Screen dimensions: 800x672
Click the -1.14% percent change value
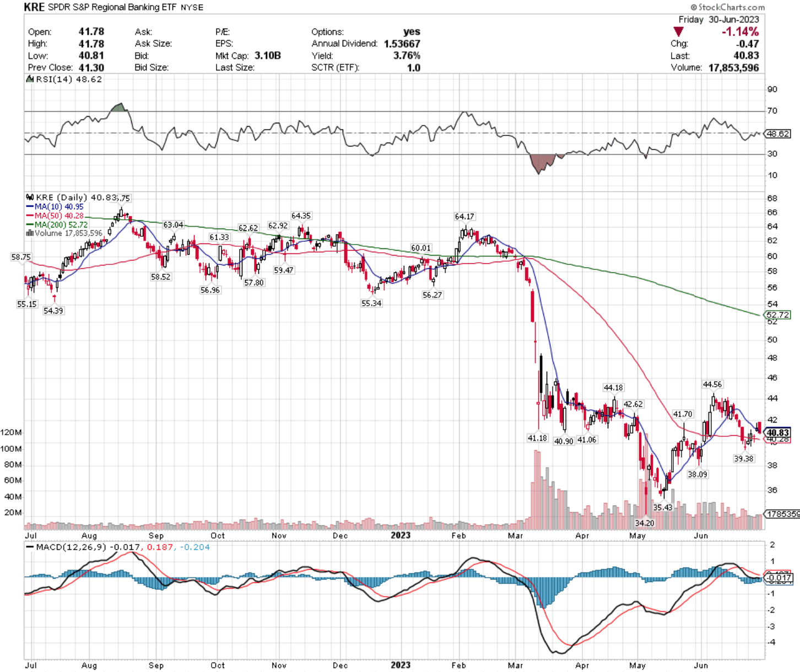pos(740,32)
